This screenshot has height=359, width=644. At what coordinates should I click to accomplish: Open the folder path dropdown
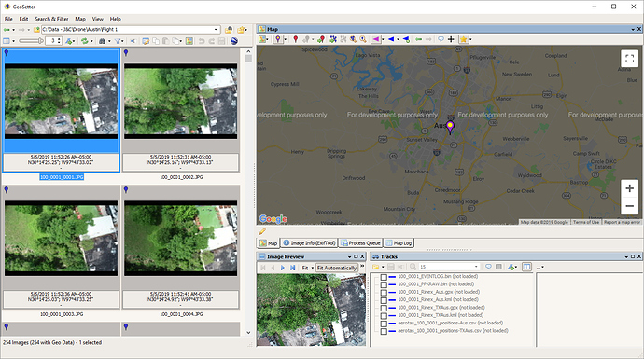(216, 30)
